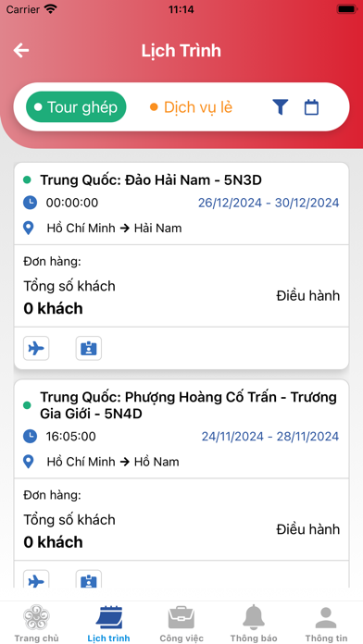Select the Tour ghép toggle
This screenshot has height=644, width=363.
point(76,107)
